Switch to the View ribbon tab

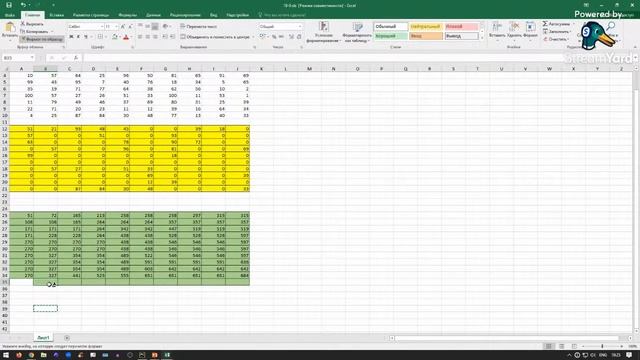click(x=213, y=15)
